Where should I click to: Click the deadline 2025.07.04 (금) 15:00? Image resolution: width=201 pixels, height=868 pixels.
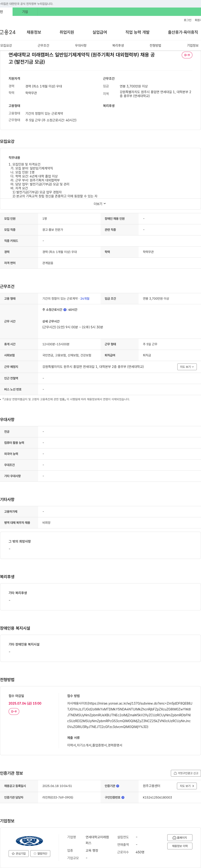(x=25, y=703)
